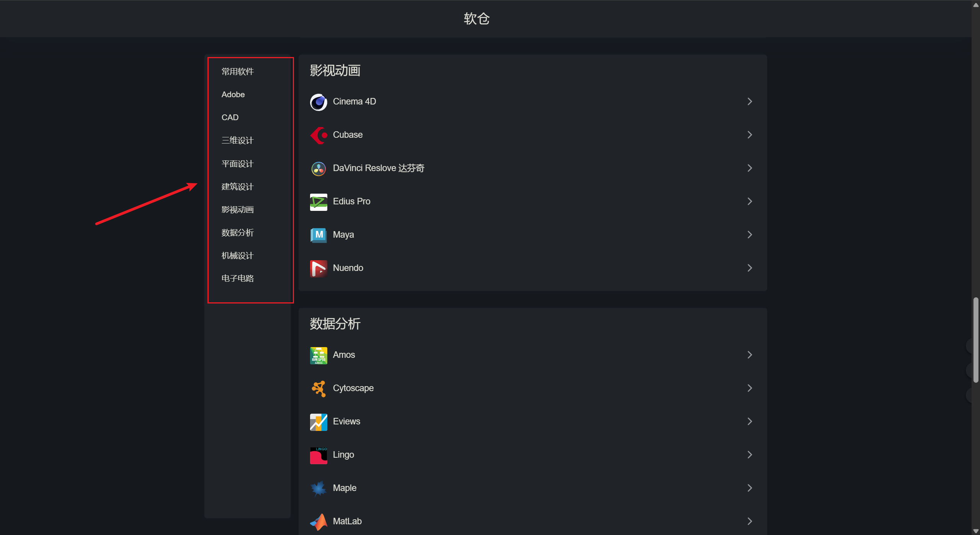
Task: Click the Maya M icon
Action: (x=318, y=235)
